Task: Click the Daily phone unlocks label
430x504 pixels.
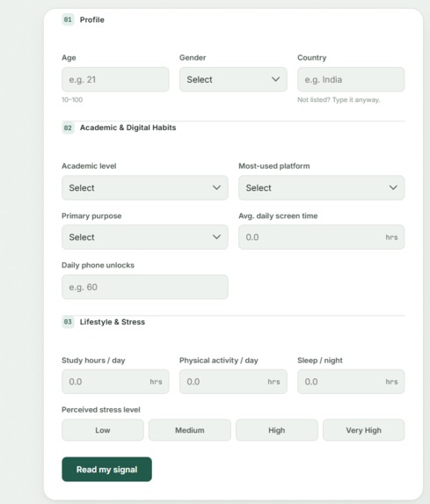Action: point(98,265)
